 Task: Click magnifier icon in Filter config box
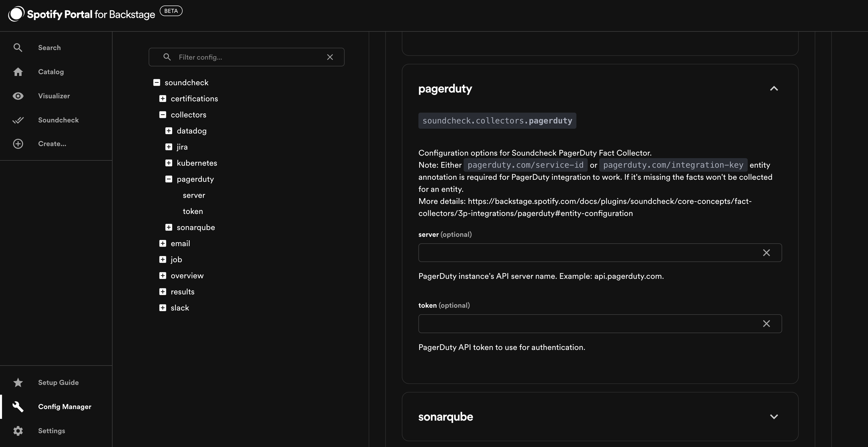(x=167, y=57)
